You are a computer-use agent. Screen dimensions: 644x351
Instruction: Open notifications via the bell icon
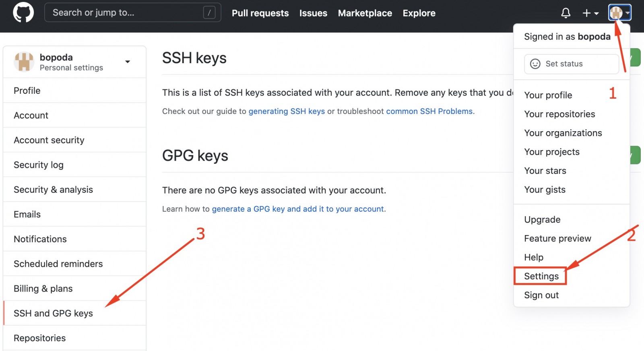click(566, 13)
